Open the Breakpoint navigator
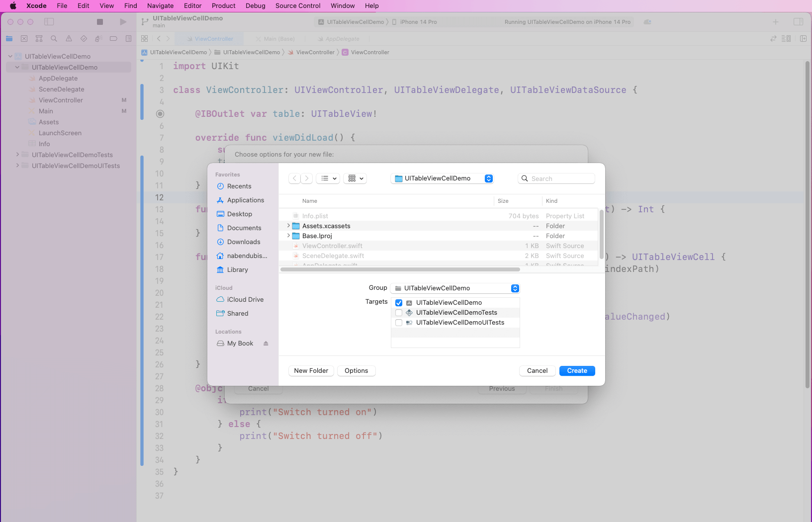Viewport: 812px width, 522px height. (x=113, y=38)
